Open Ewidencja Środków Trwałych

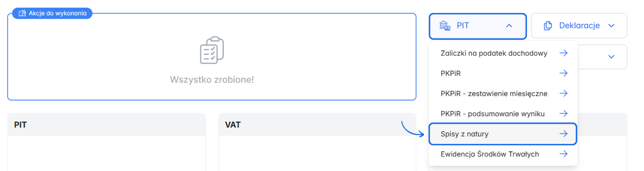490,154
